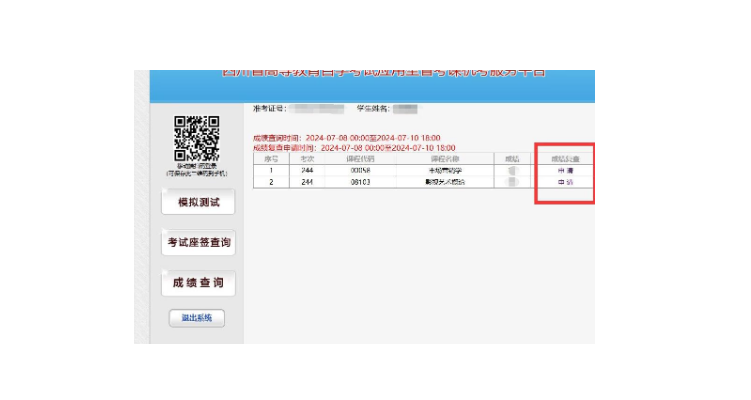Select the course code cell 08103
751x400 pixels.
pos(361,182)
